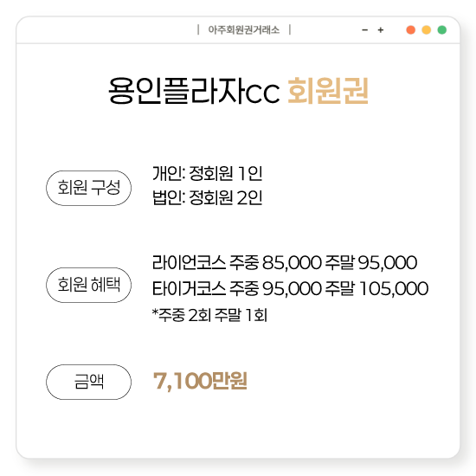Click the green circle window dot
Screen dimensions: 476x476
pos(442,30)
